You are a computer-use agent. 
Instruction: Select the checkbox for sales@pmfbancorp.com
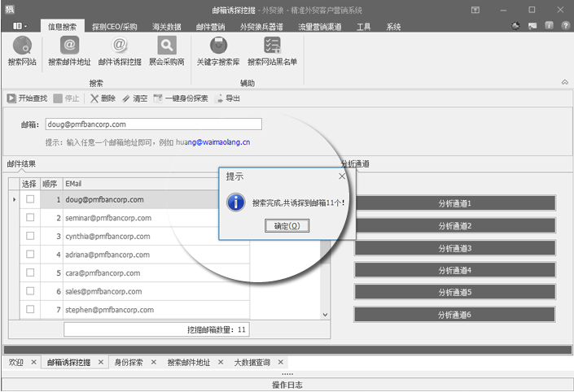(x=30, y=291)
